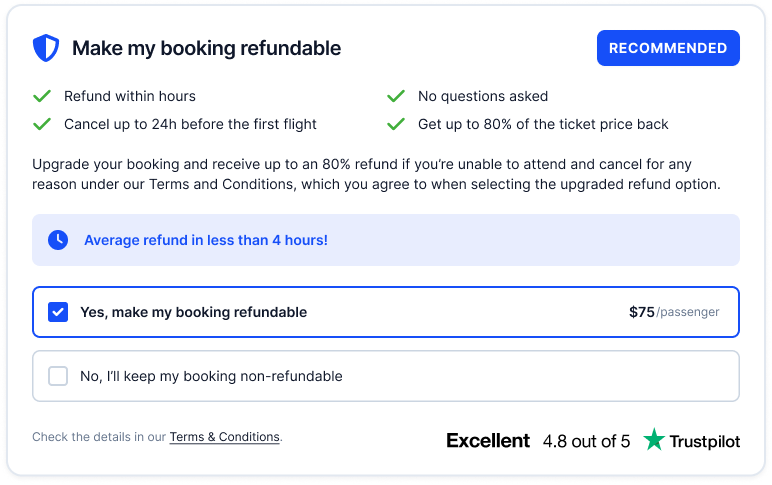Click the Excellent rating label
772x485 pixels.
(488, 441)
